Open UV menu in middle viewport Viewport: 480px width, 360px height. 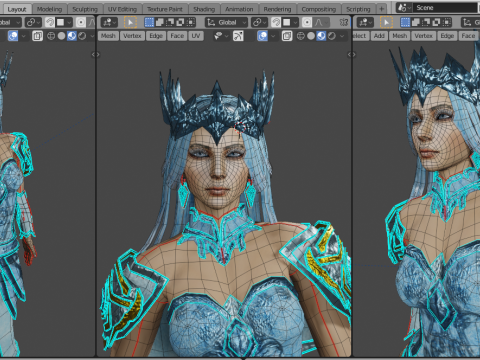pyautogui.click(x=196, y=36)
